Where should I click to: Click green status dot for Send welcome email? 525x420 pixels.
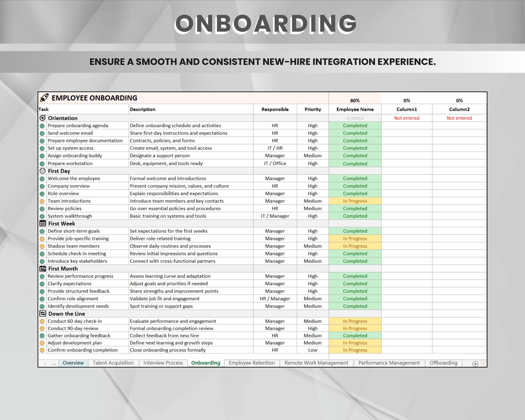click(42, 133)
